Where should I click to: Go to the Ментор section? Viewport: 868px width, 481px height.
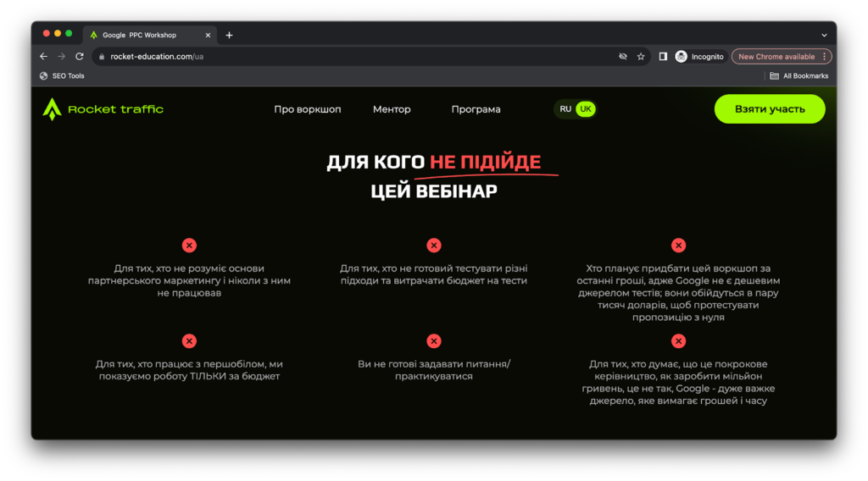click(392, 109)
